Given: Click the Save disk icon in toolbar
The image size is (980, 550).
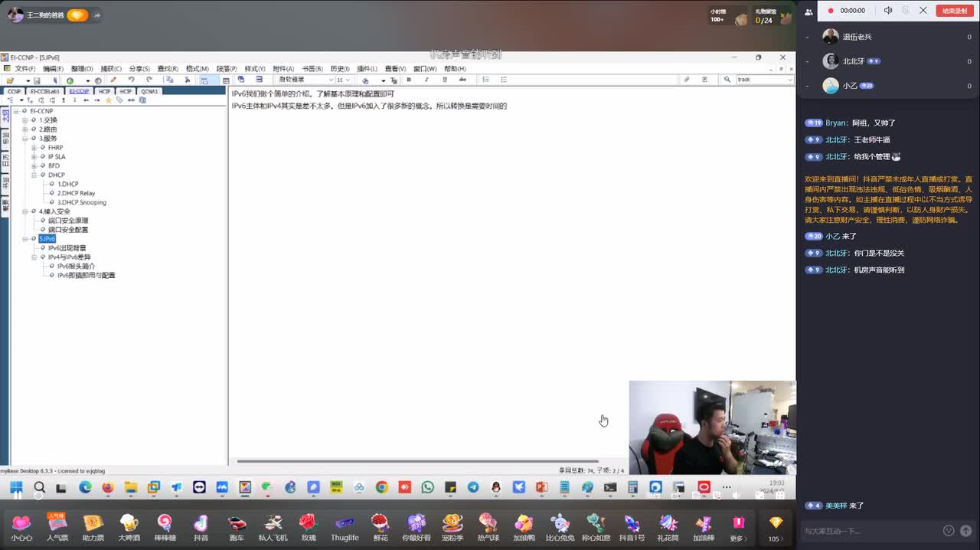Looking at the screenshot, I should point(37,80).
